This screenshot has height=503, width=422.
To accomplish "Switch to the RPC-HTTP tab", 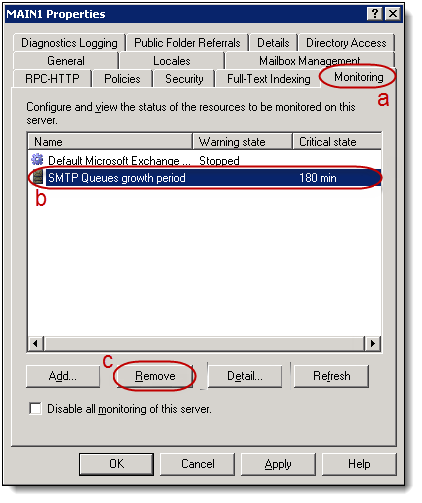I will (x=52, y=79).
